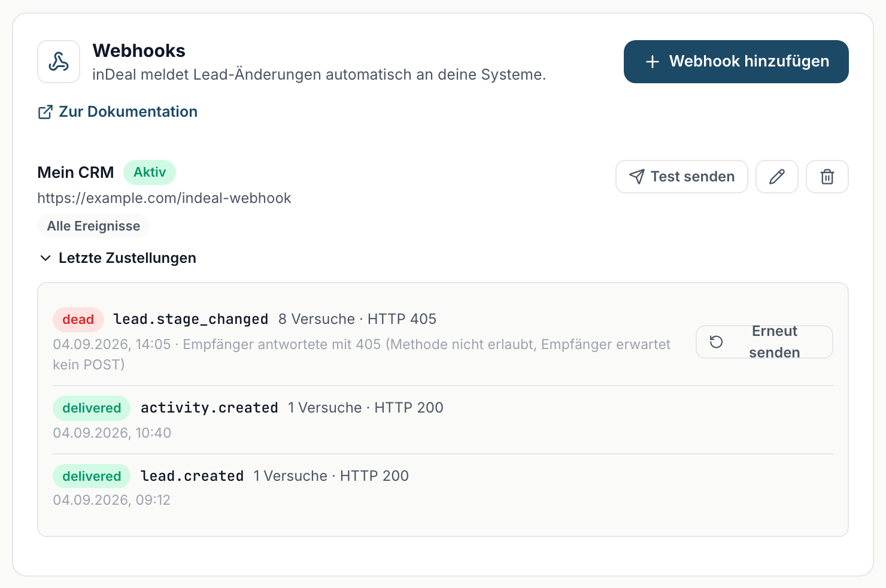Click the Aktiv status badge
886x588 pixels.
click(150, 172)
